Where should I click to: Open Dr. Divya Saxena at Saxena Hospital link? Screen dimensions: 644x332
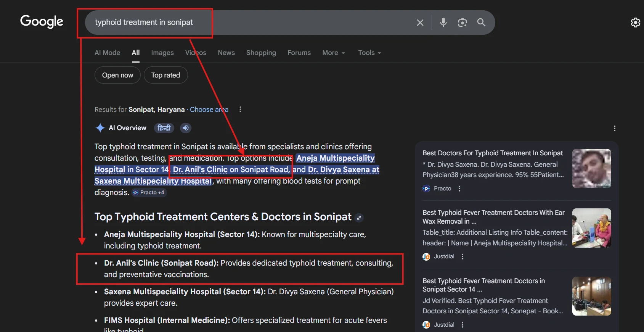coord(344,169)
